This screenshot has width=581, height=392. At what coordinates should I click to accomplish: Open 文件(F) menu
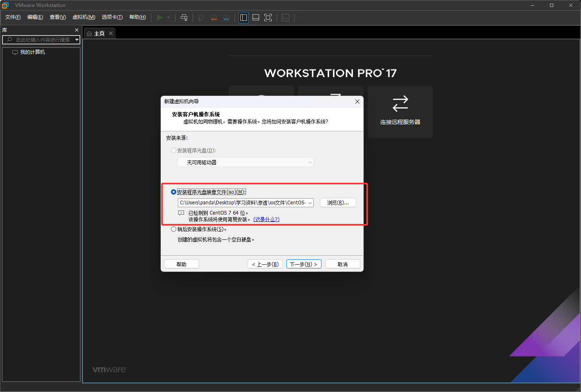(x=13, y=17)
